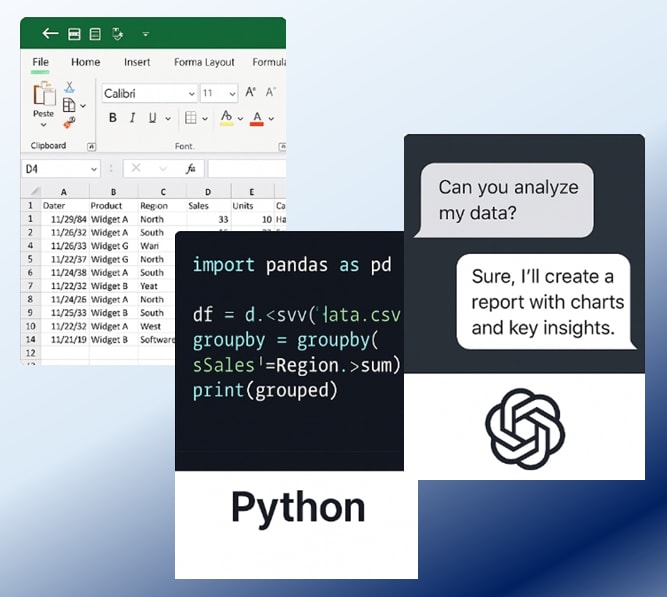Click the Borders icon
This screenshot has width=667, height=597.
[191, 118]
